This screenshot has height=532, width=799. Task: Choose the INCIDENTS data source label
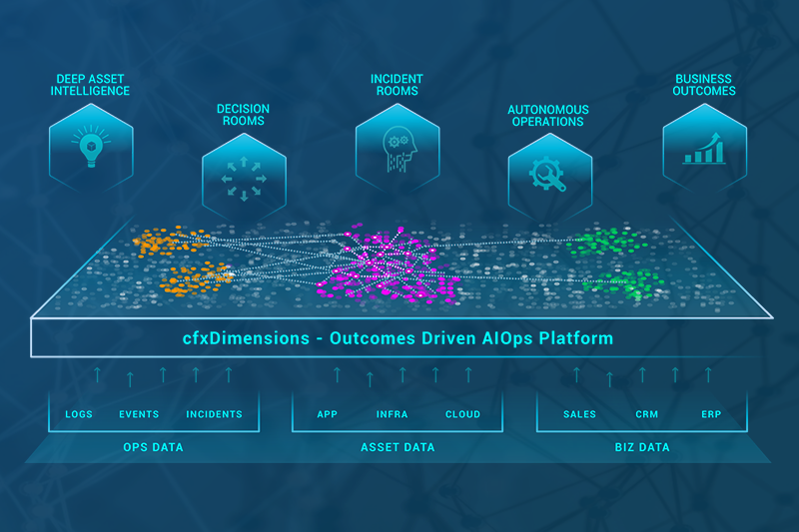214,414
